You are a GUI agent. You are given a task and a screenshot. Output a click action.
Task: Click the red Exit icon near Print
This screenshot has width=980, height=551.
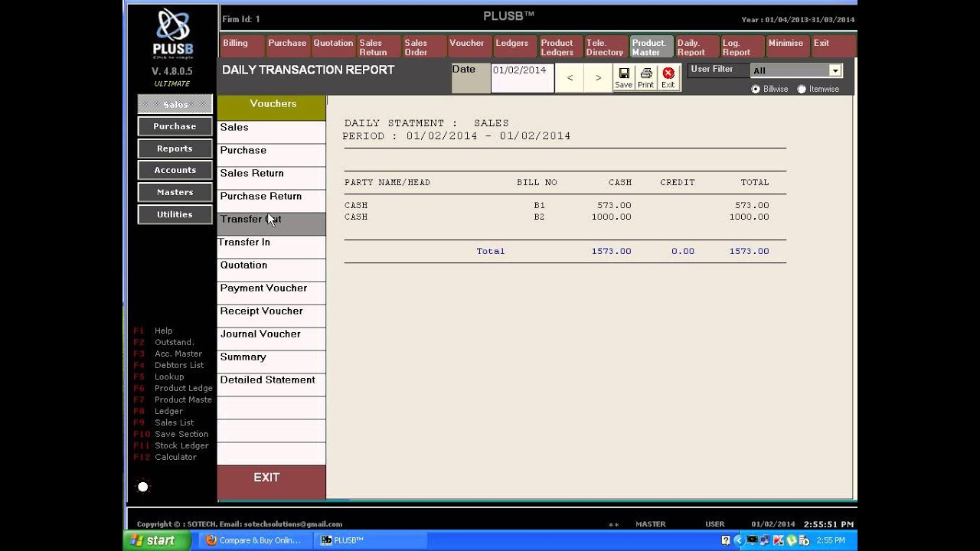coord(668,78)
